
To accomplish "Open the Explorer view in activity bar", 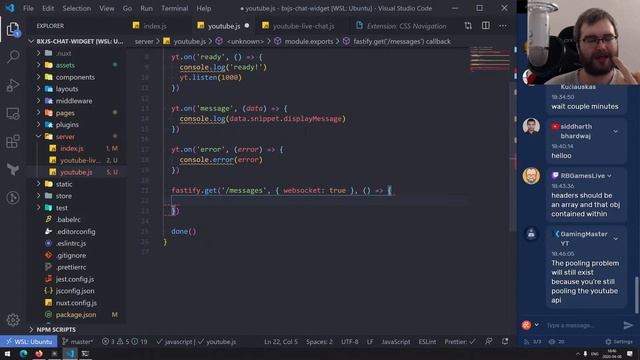I will pos(13,29).
